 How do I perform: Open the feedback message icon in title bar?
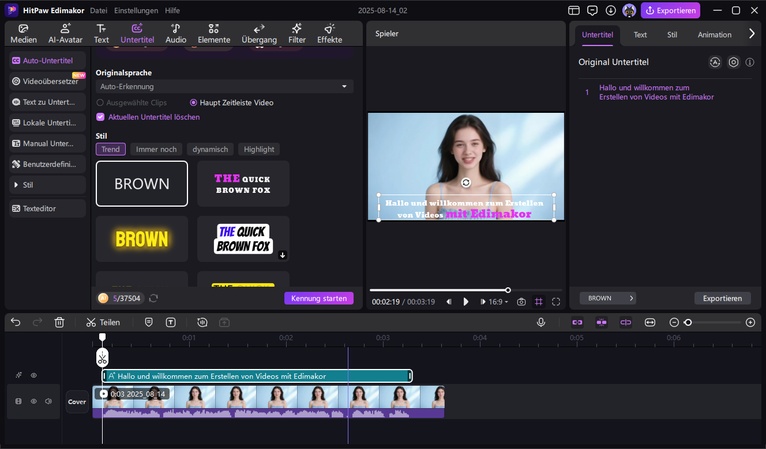tap(592, 10)
